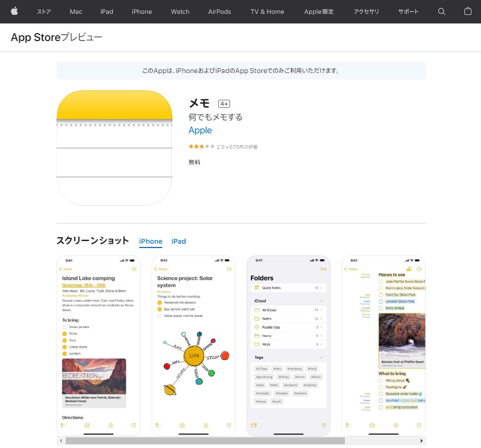Open the search magnifier icon
The height and width of the screenshot is (448, 481).
[x=441, y=12]
